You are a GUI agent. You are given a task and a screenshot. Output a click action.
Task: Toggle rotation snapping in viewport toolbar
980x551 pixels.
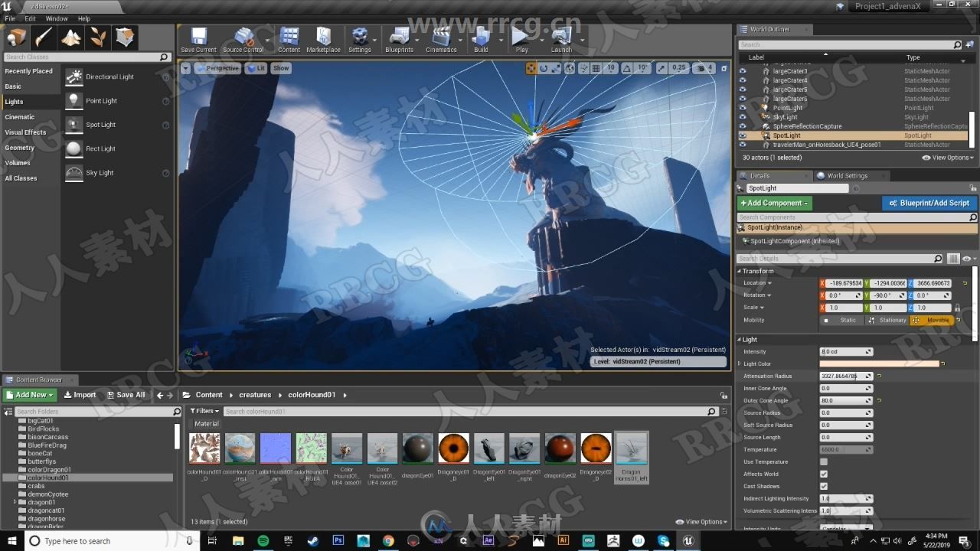coord(628,68)
